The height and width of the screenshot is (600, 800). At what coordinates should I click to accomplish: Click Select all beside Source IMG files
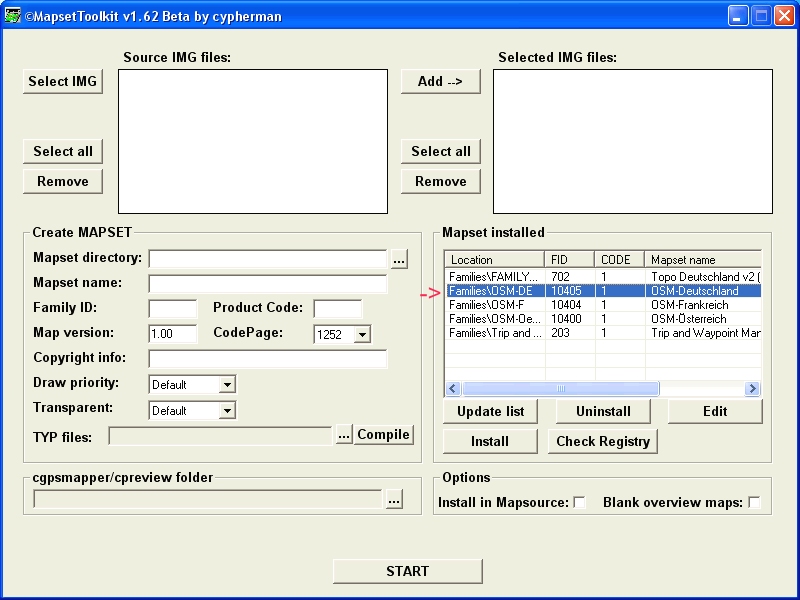[x=63, y=152]
